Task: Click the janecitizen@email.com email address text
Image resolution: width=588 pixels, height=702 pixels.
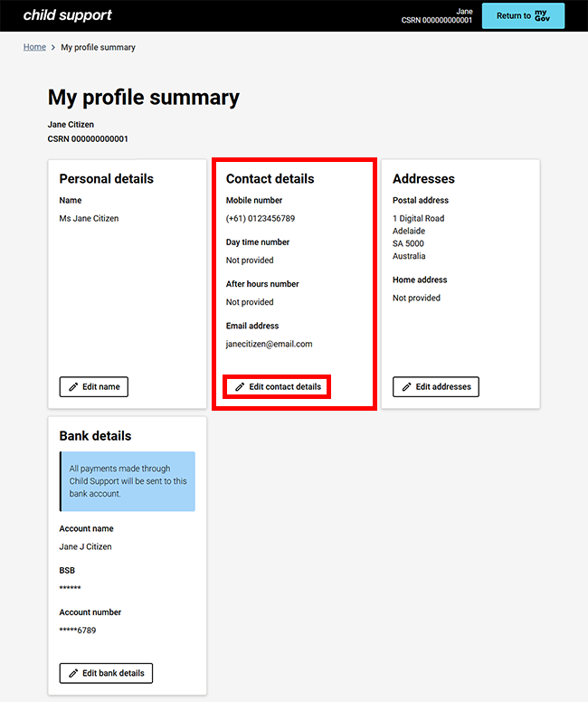Action: (269, 344)
